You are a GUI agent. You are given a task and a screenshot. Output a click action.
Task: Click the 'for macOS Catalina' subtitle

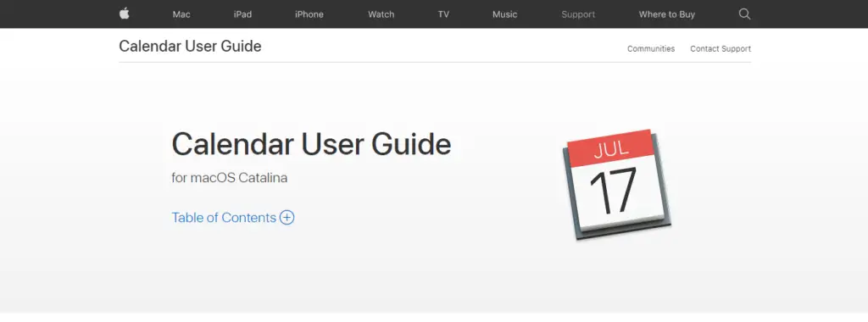229,178
